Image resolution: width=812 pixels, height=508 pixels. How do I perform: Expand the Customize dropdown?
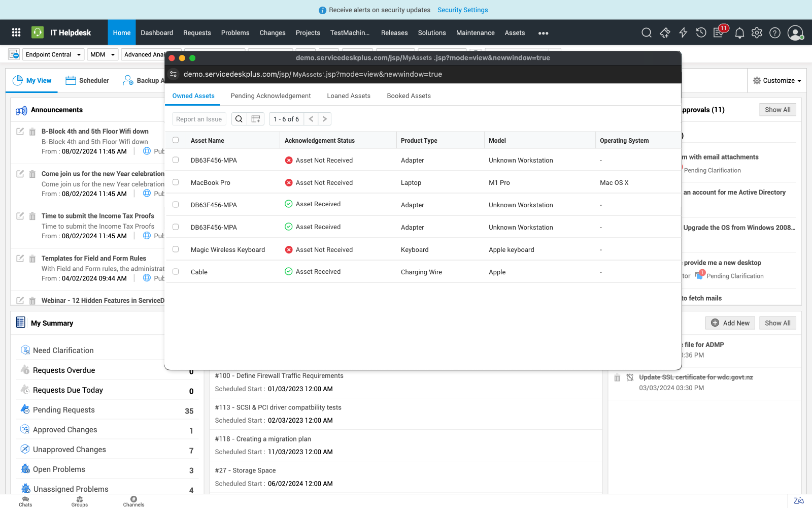(777, 80)
